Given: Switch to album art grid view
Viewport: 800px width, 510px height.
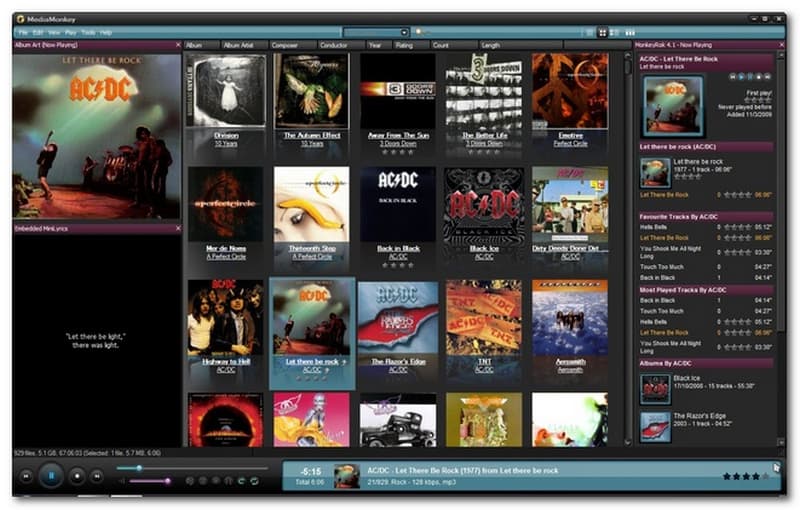Looking at the screenshot, I should (x=603, y=33).
